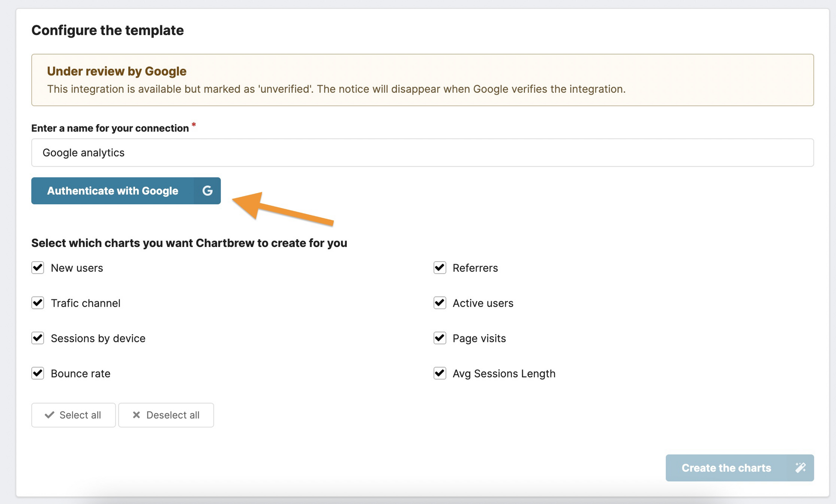Deselect all chart options
Screen dimensions: 836x504
pyautogui.click(x=166, y=415)
